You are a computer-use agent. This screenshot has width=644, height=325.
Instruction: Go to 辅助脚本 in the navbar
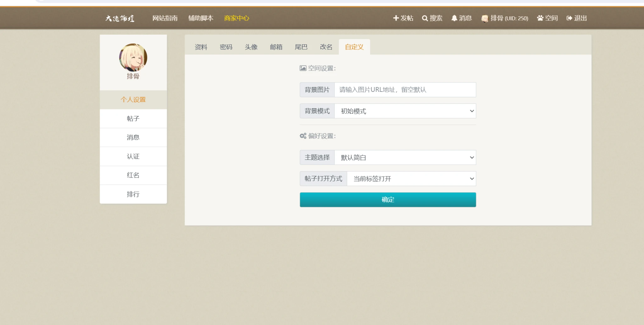201,18
